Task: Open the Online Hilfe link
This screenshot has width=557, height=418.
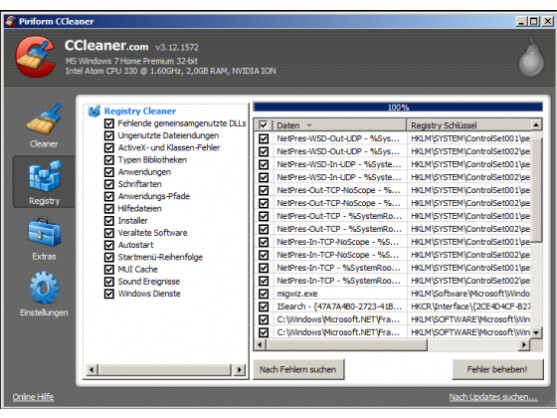Action: coord(33,397)
